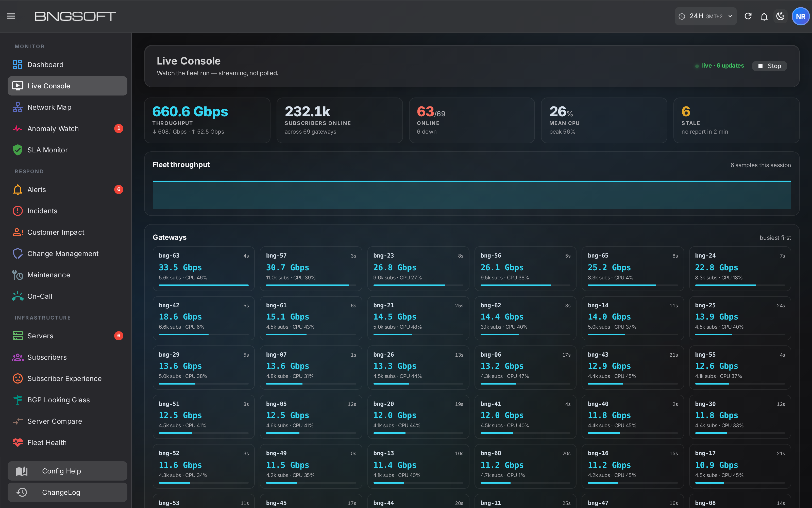Click the refresh icon in header

(x=748, y=16)
